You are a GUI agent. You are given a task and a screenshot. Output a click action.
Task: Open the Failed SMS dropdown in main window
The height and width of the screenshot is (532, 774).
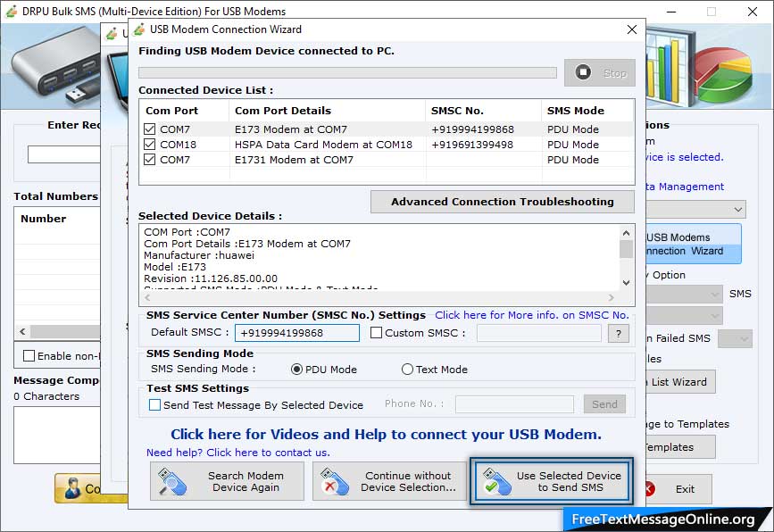(735, 339)
